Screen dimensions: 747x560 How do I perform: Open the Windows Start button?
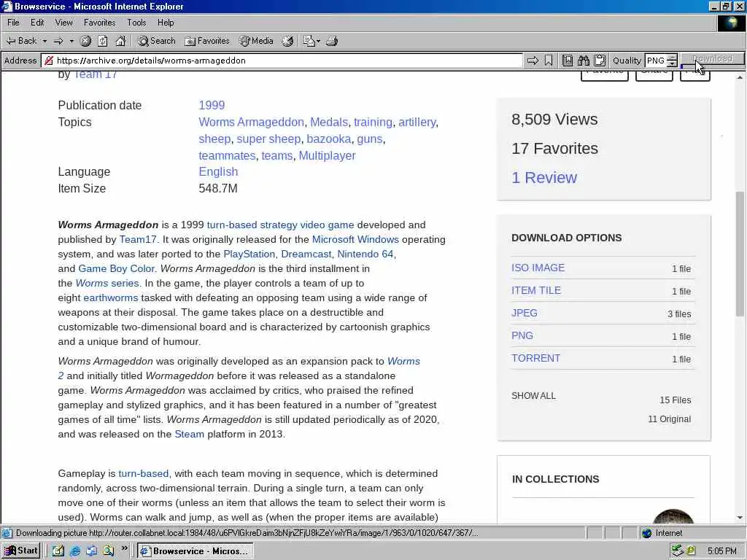[20, 551]
